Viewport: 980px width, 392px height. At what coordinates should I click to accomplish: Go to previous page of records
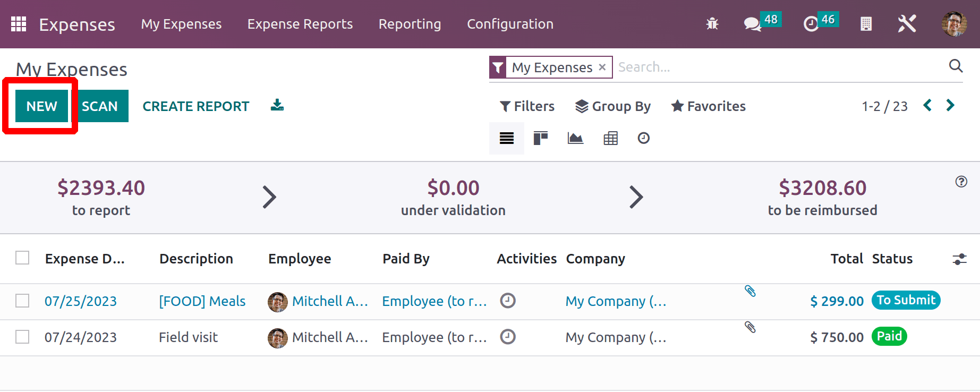pos(927,106)
